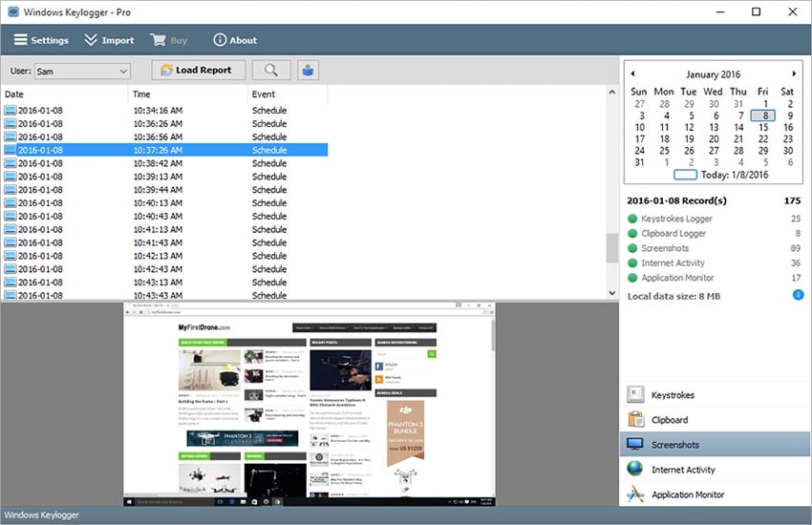The width and height of the screenshot is (812, 525).
Task: Open the Settings menu
Action: point(41,40)
